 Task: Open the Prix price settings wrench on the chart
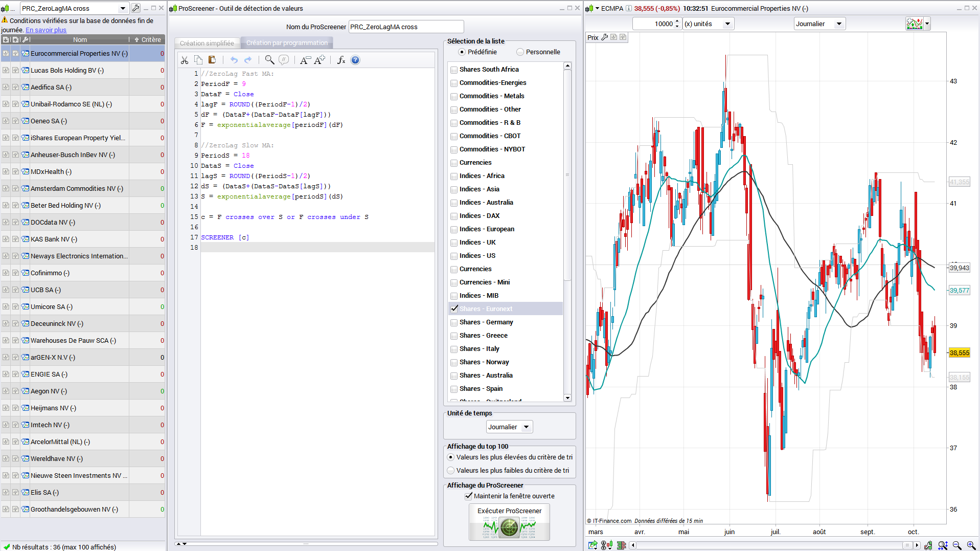coord(605,37)
